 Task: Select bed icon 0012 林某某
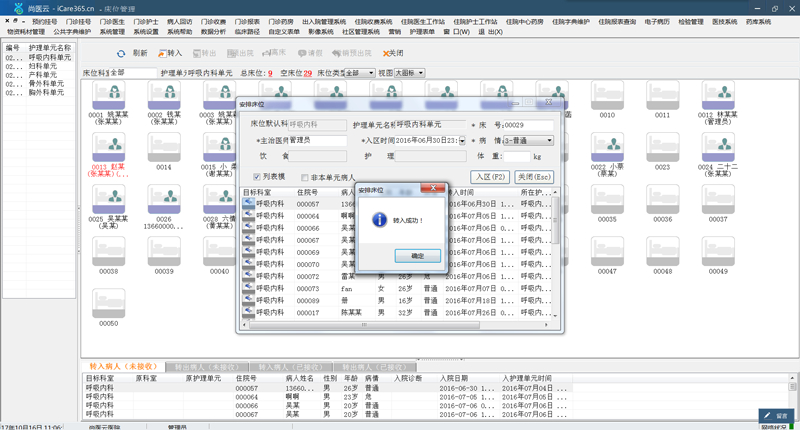pos(718,96)
